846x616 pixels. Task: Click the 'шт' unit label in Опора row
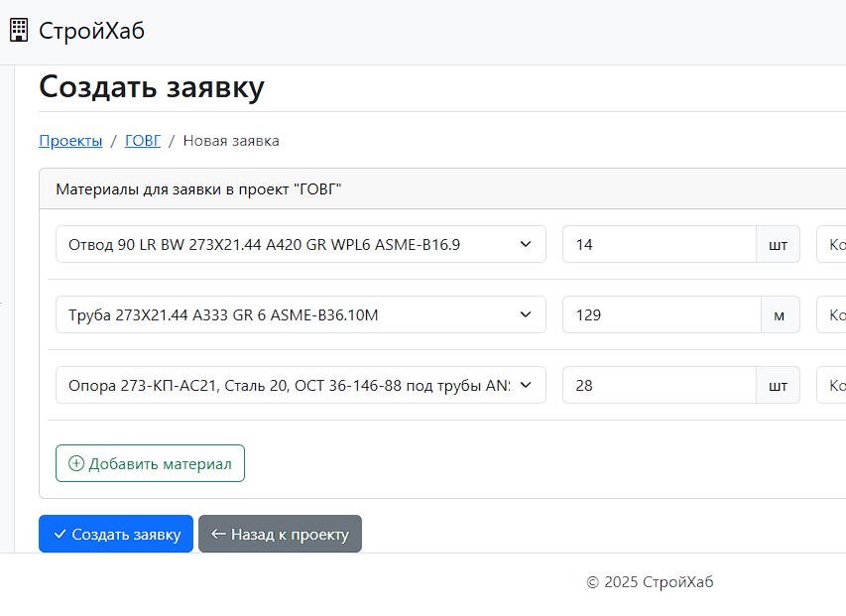coord(778,385)
